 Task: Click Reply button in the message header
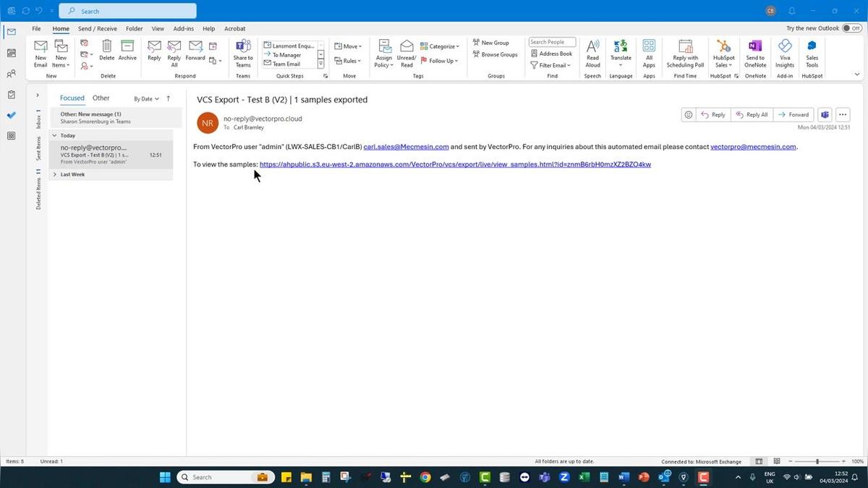point(714,114)
